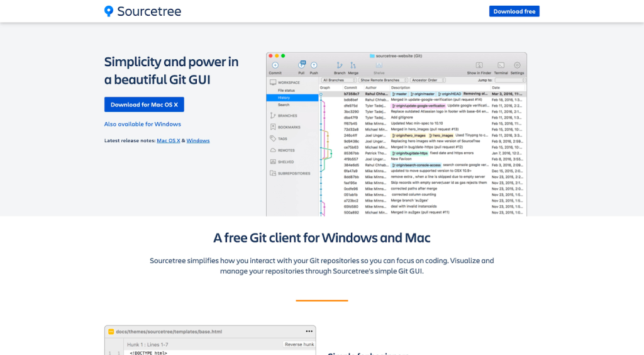
Task: Click the Branch toolbar icon
Action: [339, 65]
